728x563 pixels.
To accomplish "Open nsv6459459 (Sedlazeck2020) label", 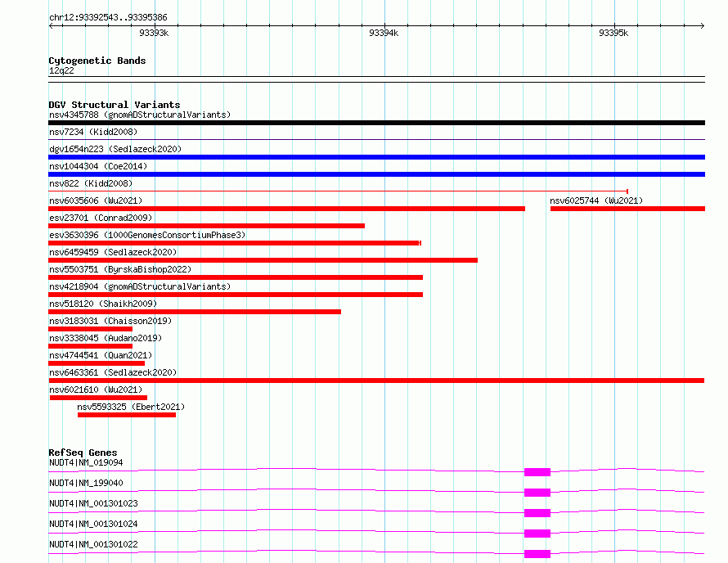I will [x=113, y=252].
